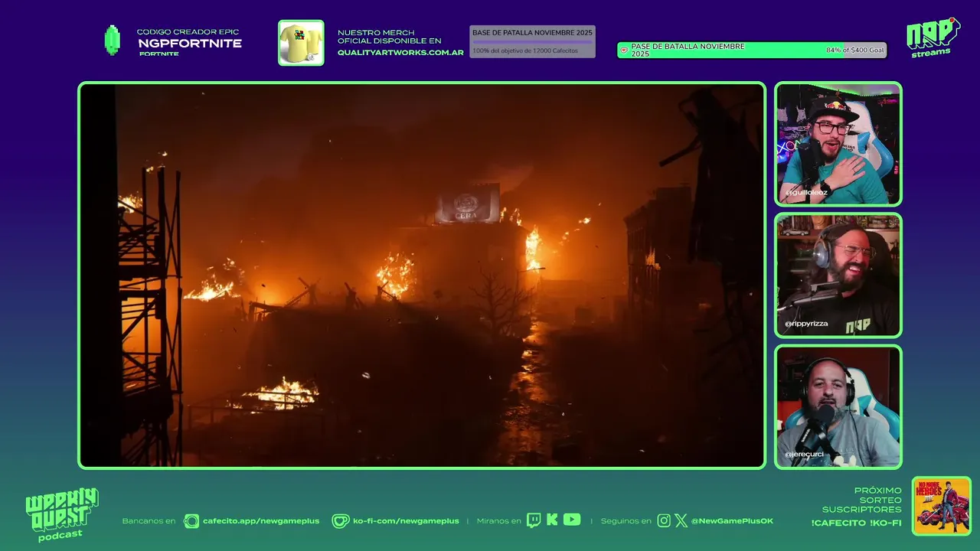Open the yellow merch T-shirt thumbnail
Viewport: 980px width, 551px height.
(301, 43)
